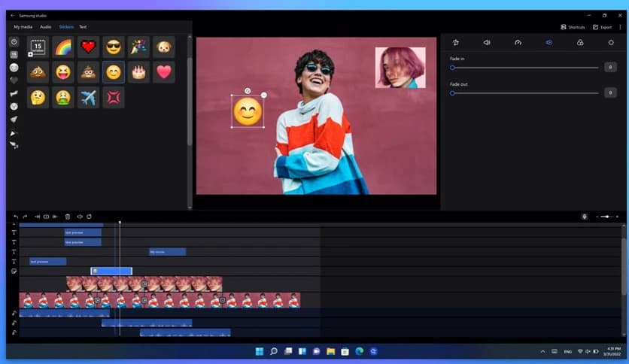The height and width of the screenshot is (364, 629).
Task: Add the pixel red heart sticker
Action: pos(88,47)
